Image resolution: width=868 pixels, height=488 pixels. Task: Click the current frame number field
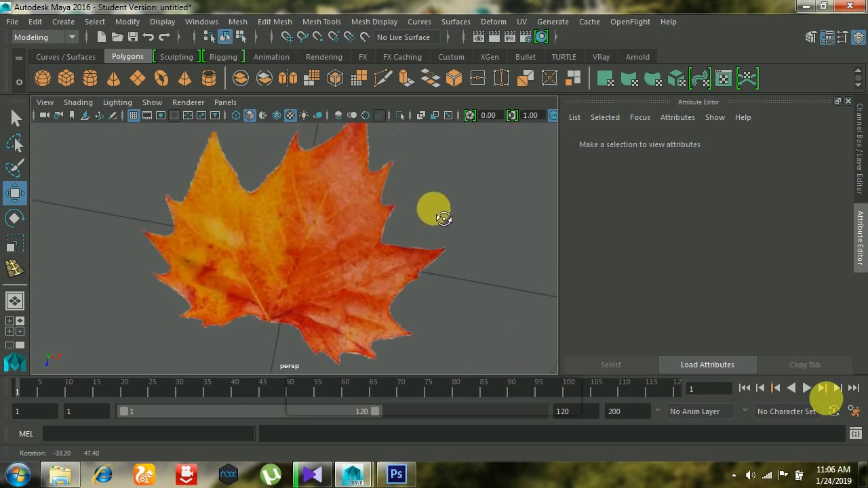point(709,388)
